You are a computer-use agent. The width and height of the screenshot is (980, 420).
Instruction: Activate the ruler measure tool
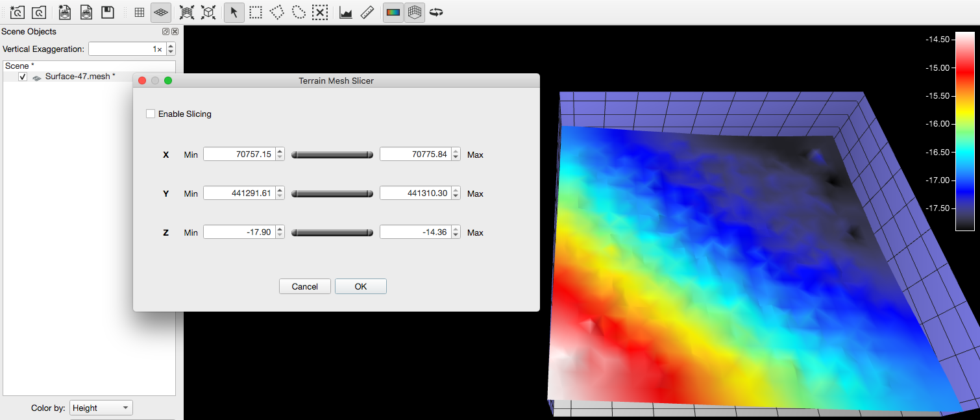[x=367, y=12]
